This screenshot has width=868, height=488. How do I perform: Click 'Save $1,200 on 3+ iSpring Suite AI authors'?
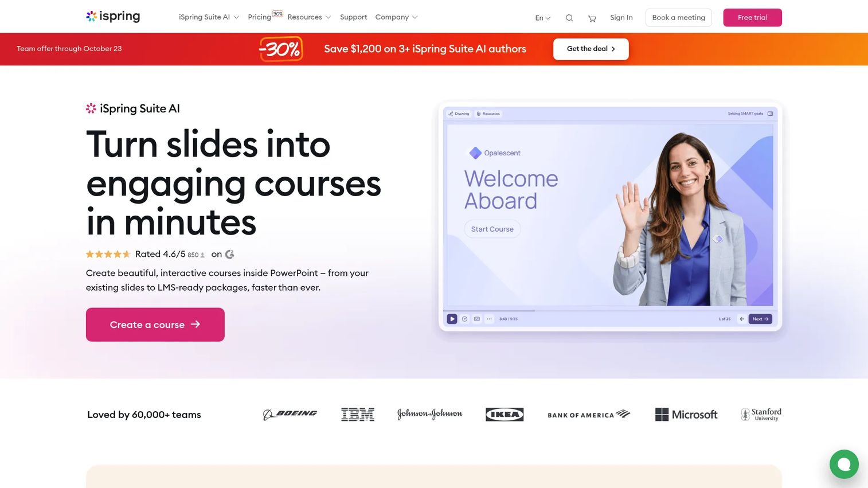pyautogui.click(x=425, y=49)
